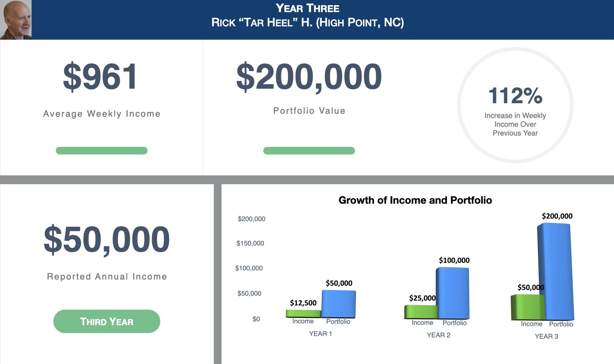Click the Year 2 blue portfolio bar
The width and height of the screenshot is (614, 364).
coord(453,293)
